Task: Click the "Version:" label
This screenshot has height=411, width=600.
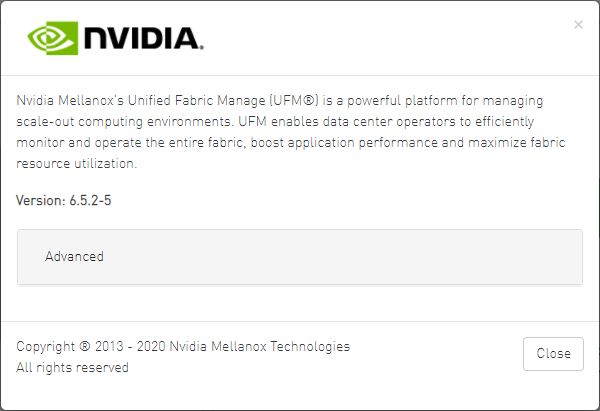Action: click(x=40, y=201)
